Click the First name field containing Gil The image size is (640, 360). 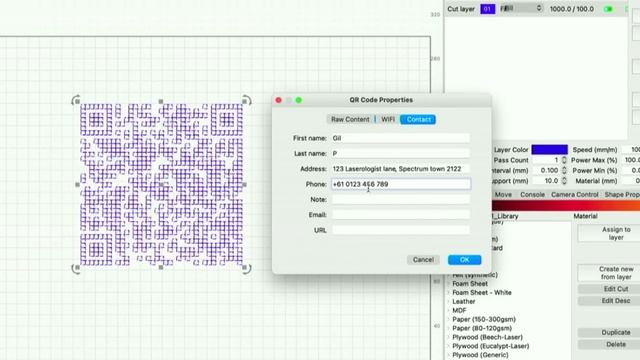point(400,138)
